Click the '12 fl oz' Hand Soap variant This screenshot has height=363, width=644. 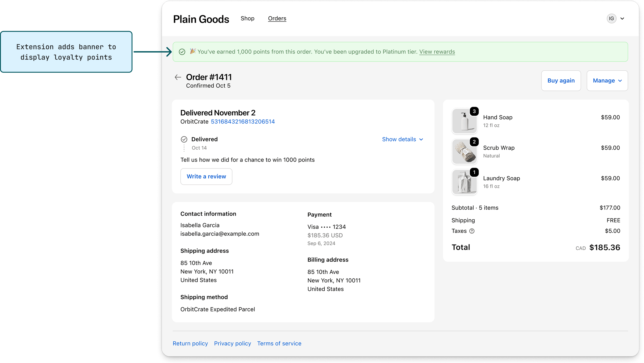[491, 125]
